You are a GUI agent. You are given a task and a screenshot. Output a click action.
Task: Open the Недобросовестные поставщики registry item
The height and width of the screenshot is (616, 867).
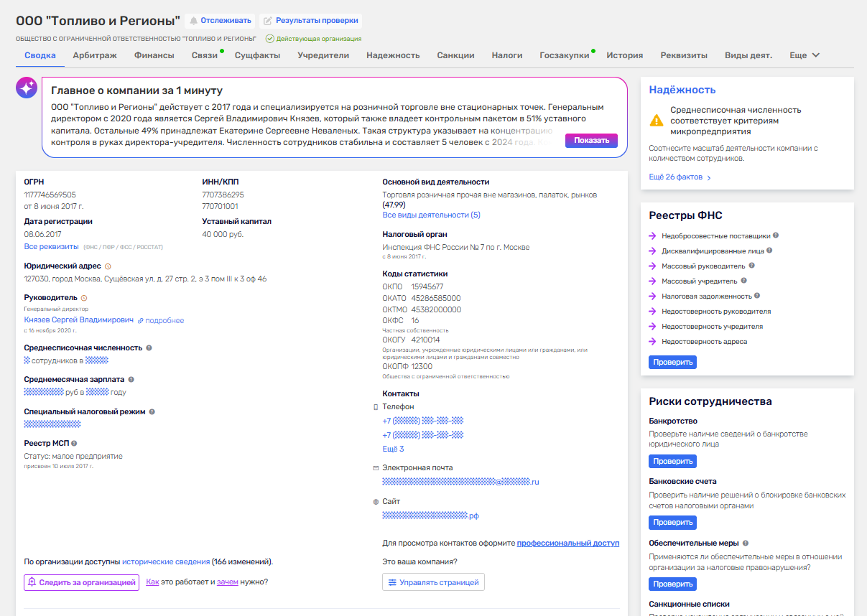coord(715,235)
